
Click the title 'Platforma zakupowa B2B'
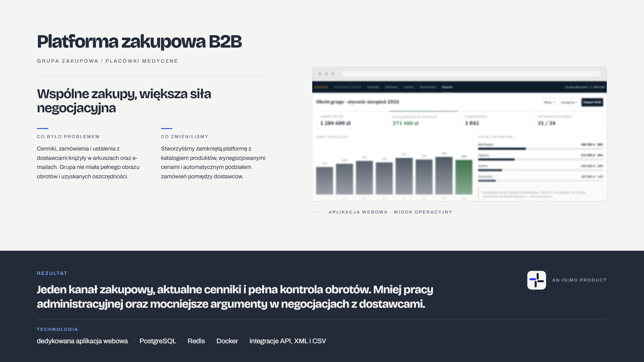tap(139, 42)
